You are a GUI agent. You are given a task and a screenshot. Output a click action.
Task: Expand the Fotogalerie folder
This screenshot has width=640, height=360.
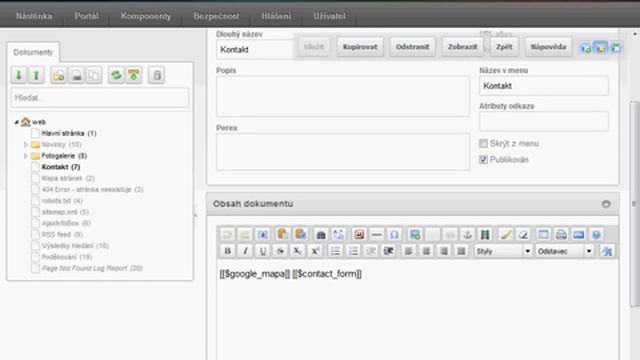(26, 156)
